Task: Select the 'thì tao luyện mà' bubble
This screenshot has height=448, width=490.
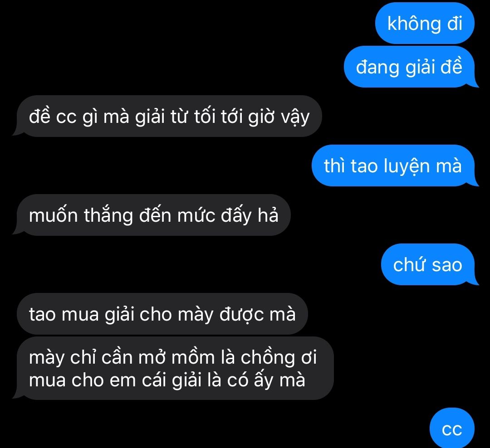Action: pyautogui.click(x=394, y=166)
